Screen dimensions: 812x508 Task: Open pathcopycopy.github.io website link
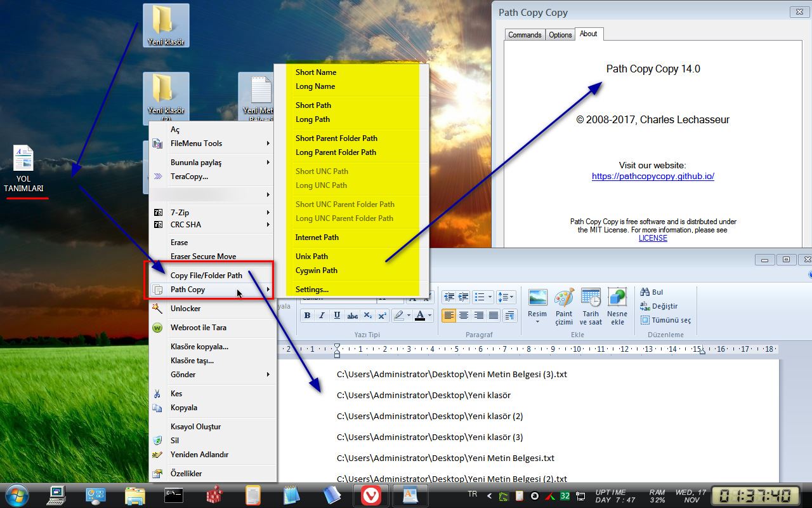[x=653, y=177]
